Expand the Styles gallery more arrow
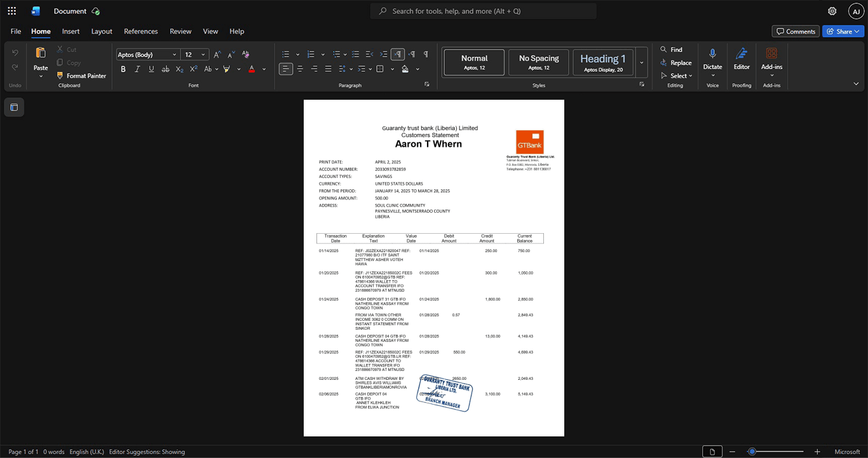868x458 pixels. point(642,62)
